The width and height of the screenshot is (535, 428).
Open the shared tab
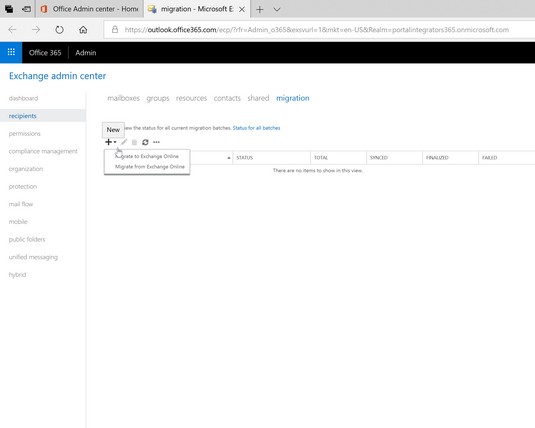258,98
